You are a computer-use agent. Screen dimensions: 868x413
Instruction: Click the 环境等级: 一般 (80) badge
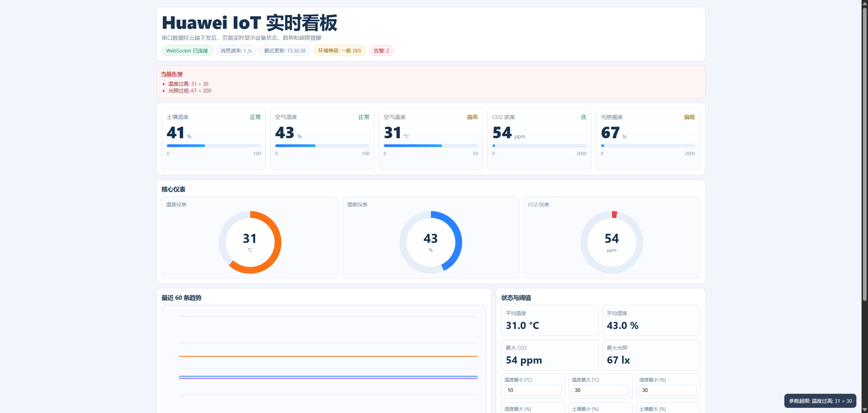339,50
